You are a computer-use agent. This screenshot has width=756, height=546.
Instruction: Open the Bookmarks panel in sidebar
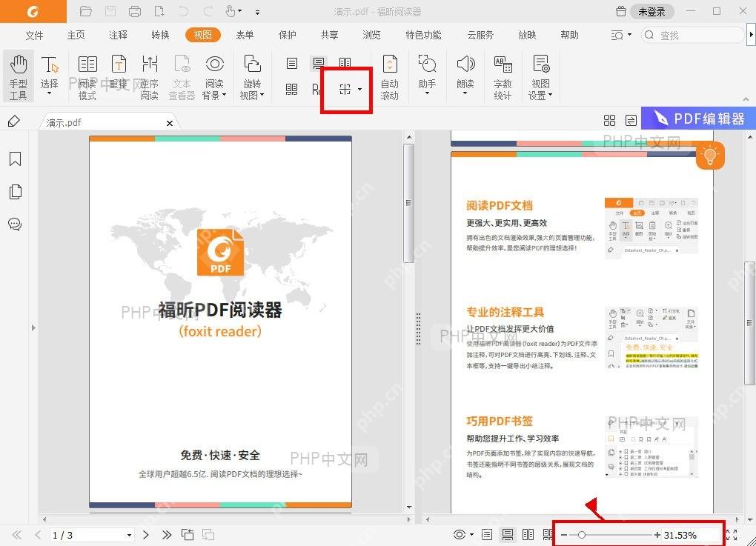[15, 159]
